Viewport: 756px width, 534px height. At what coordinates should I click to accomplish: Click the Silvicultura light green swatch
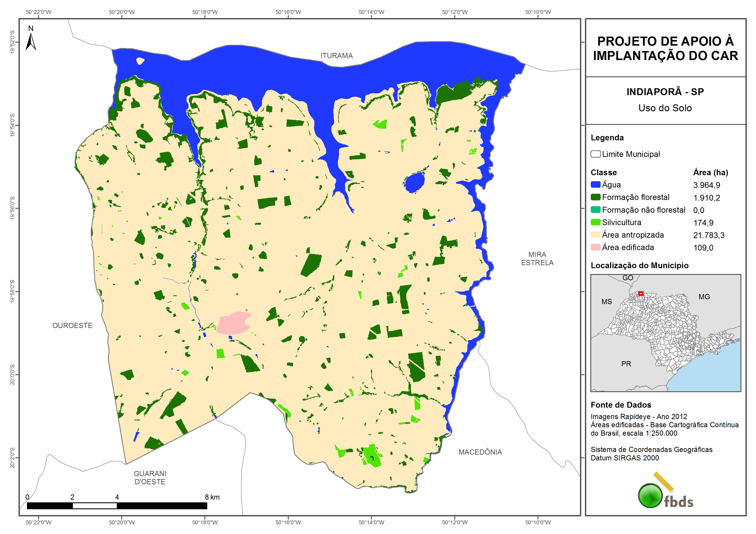pos(595,222)
